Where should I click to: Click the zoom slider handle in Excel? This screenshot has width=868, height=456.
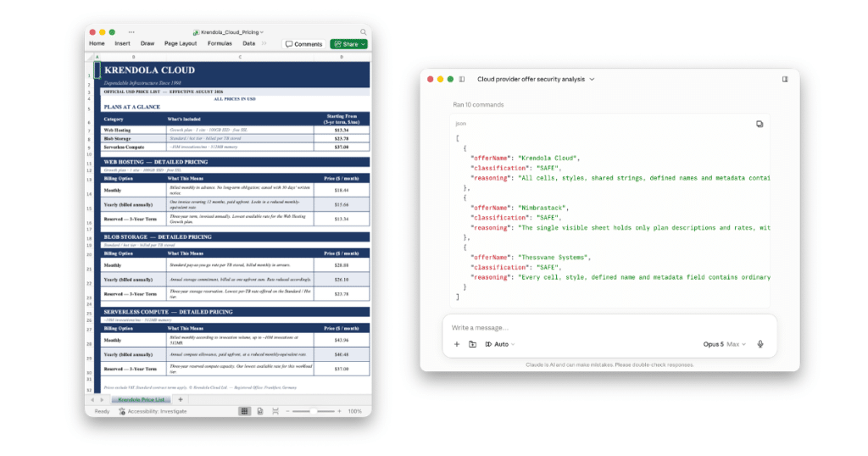[x=314, y=411]
